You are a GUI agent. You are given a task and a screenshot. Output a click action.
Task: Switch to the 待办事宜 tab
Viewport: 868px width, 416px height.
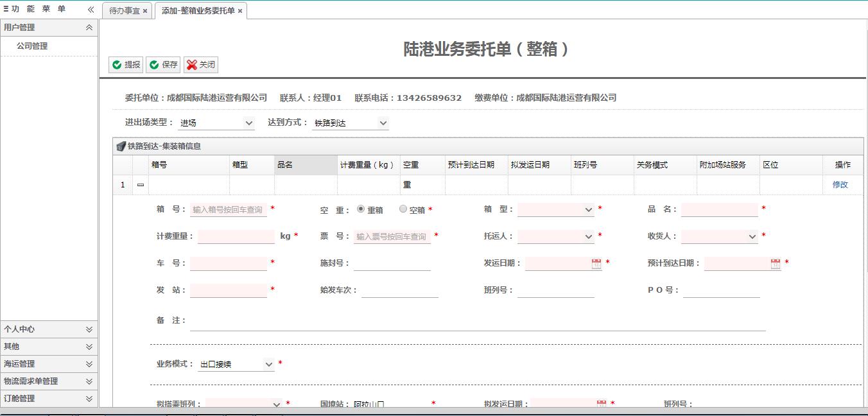(x=124, y=11)
